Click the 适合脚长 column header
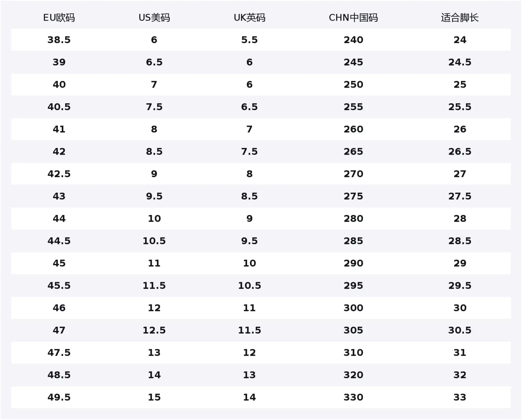522x420 pixels. click(x=460, y=18)
